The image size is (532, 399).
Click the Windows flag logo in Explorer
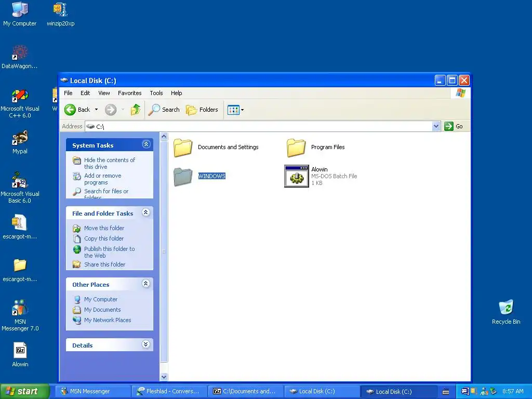(x=460, y=92)
